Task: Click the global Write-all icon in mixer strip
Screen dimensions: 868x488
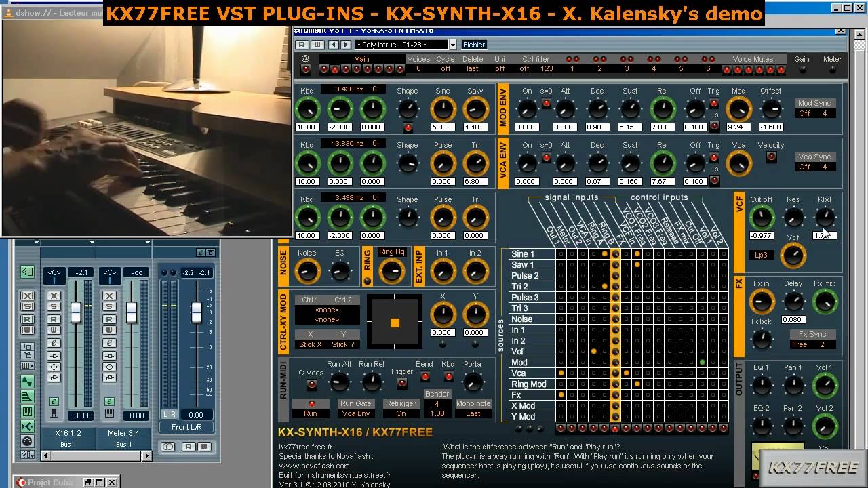Action: (x=27, y=331)
